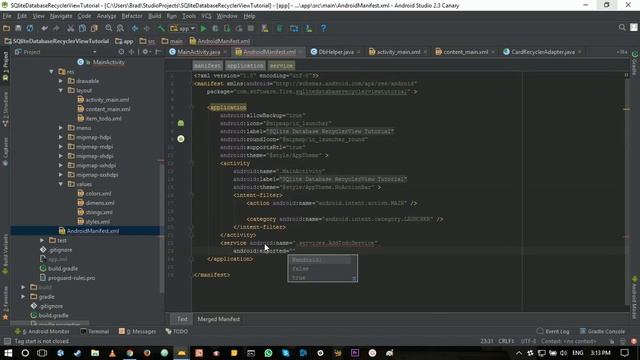
Task: Open the Terminal tool window
Action: click(95, 331)
